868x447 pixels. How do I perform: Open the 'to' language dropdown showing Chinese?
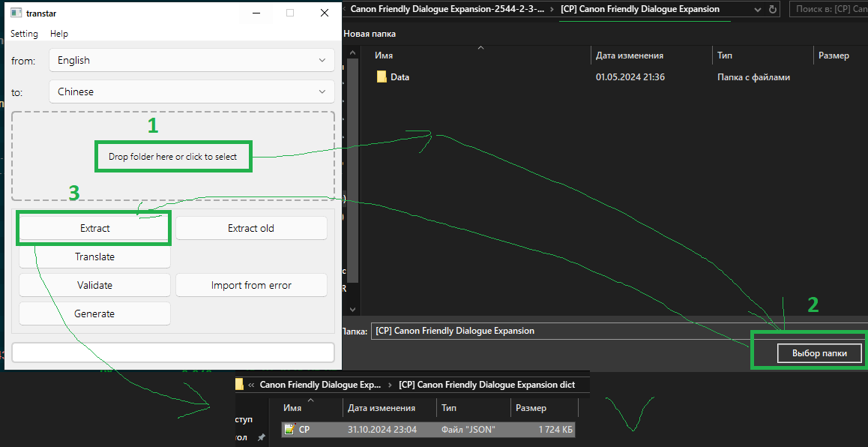(x=191, y=91)
